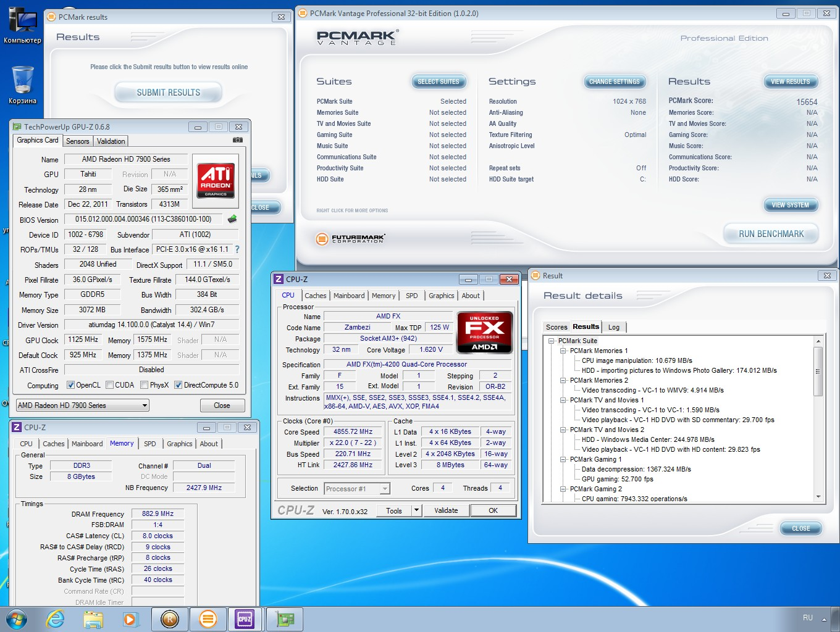Switch to GPU-Z green card taskbar icon
840x632 pixels.
coord(285,619)
